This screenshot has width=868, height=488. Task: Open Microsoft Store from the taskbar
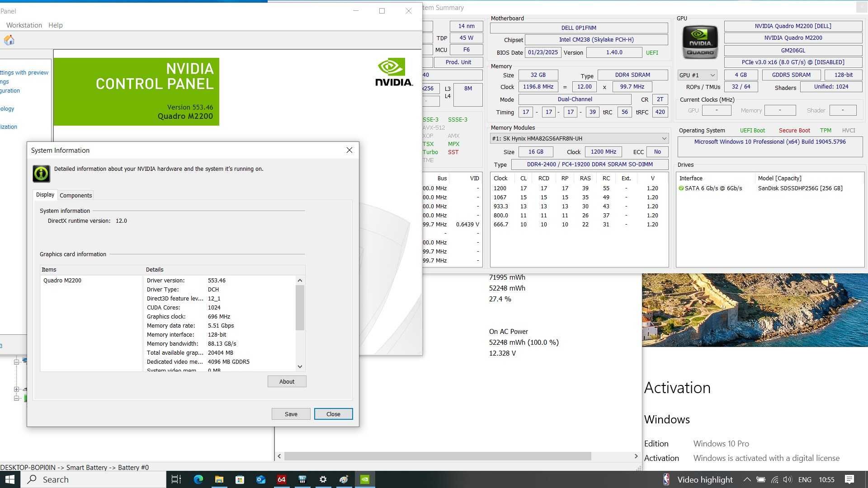240,479
